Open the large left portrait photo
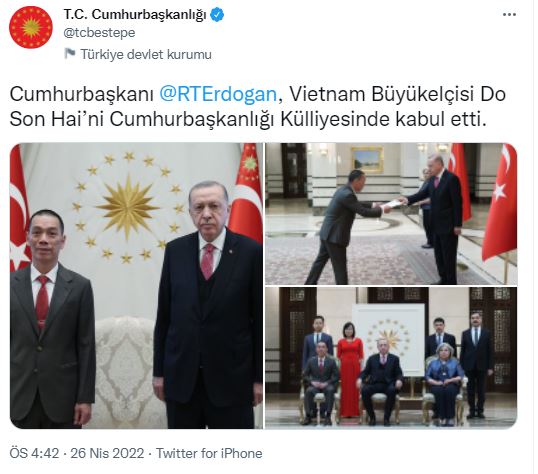This screenshot has height=474, width=538. (x=136, y=286)
